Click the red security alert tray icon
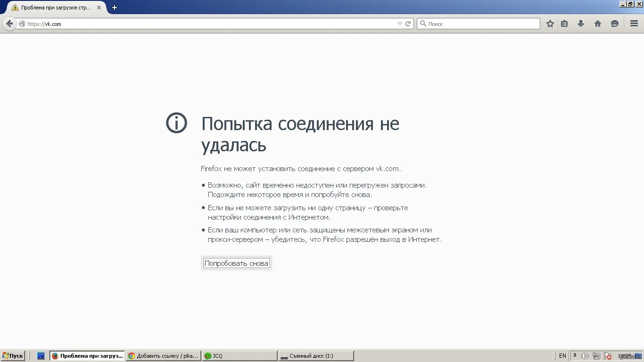 608,356
